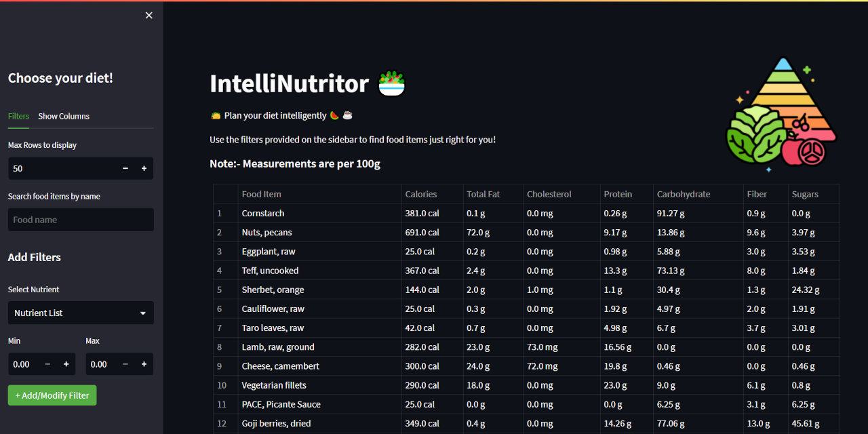The image size is (868, 434).
Task: Expand the nutrient selector to pick a nutrient
Action: [81, 313]
